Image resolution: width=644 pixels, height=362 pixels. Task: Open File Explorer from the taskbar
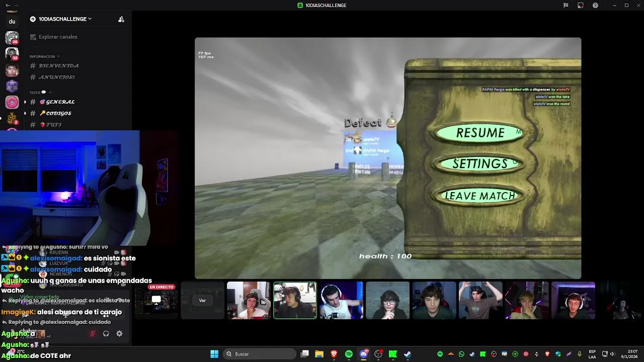click(319, 354)
